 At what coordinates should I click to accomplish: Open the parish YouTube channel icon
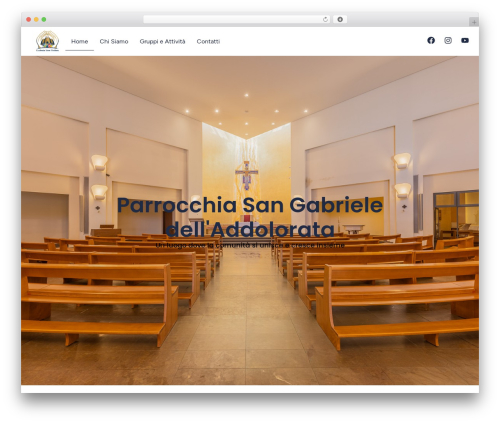[465, 40]
